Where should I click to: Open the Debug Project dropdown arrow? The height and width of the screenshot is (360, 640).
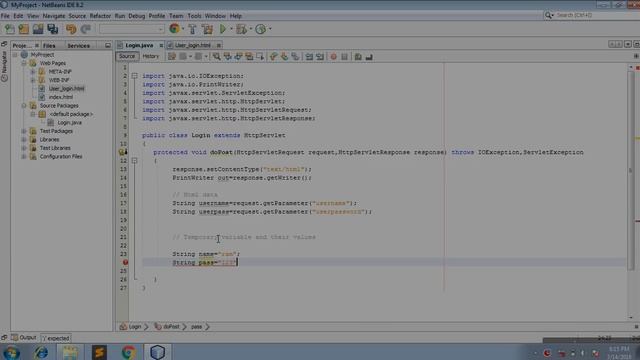pos(250,29)
